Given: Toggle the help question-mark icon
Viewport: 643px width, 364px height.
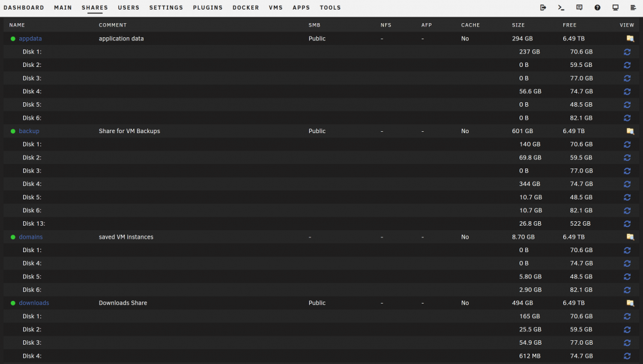Looking at the screenshot, I should click(x=597, y=7).
